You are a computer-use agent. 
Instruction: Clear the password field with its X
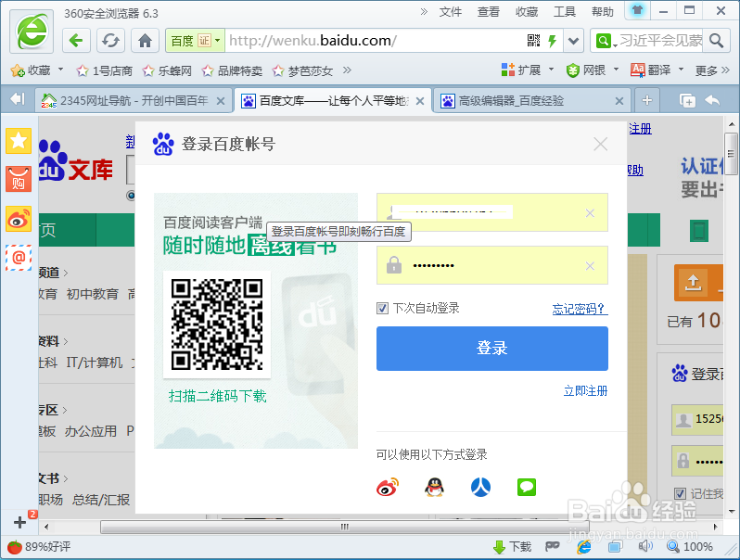point(590,266)
